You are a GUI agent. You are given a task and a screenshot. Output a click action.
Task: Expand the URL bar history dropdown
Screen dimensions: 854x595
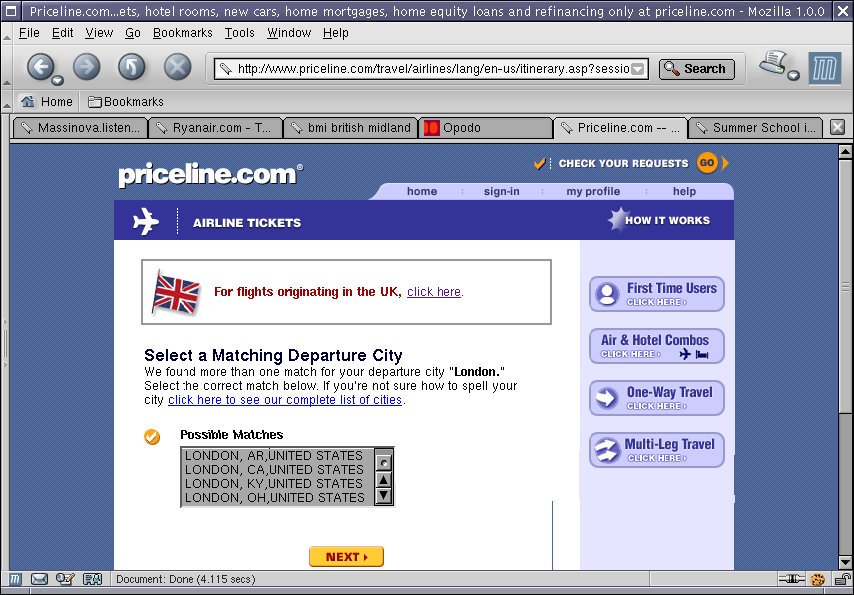(x=638, y=69)
